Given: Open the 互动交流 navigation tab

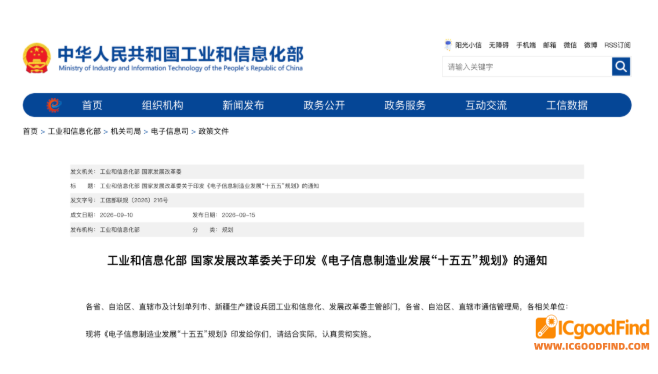Looking at the screenshot, I should click(x=486, y=105).
